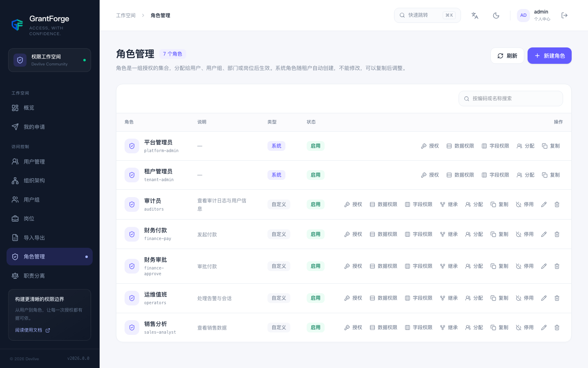Click 复制 for the 平台管理员 role
The image size is (588, 368).
[x=551, y=146]
